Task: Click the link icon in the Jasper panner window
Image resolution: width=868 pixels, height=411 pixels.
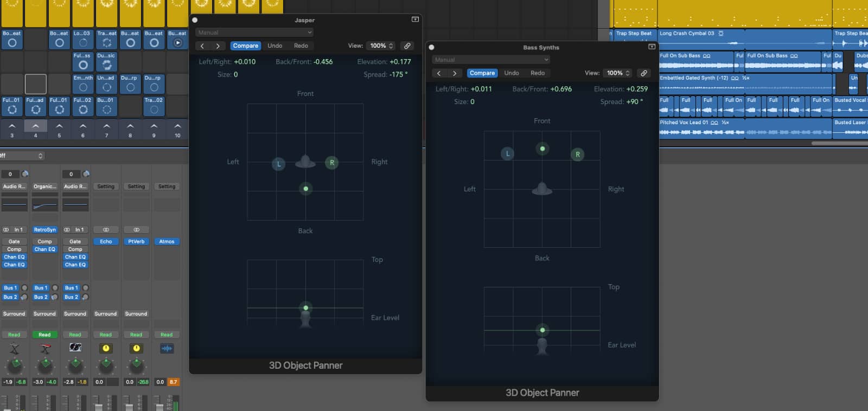Action: [407, 46]
